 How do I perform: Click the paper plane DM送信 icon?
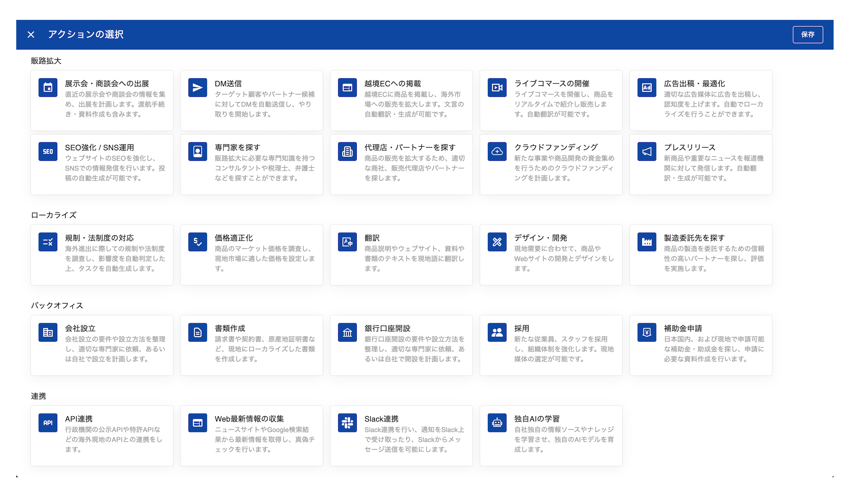tap(197, 88)
